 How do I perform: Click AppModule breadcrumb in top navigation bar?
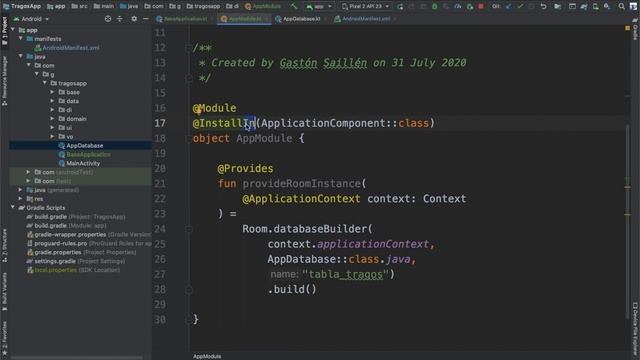(x=263, y=6)
